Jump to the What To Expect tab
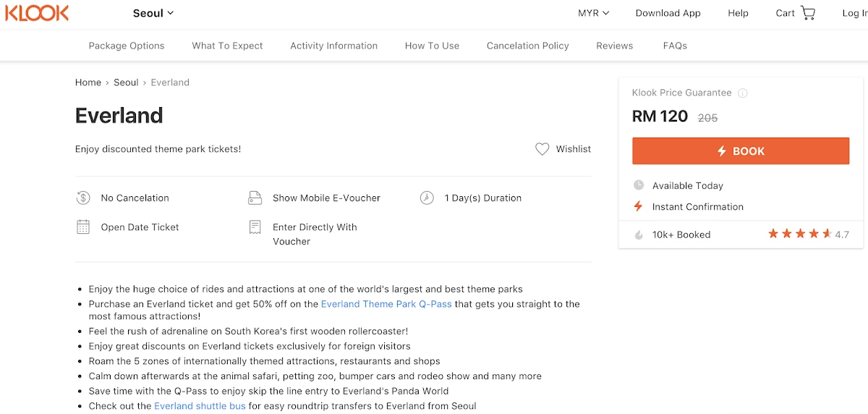Screen dimensions: 868x414 (x=227, y=46)
